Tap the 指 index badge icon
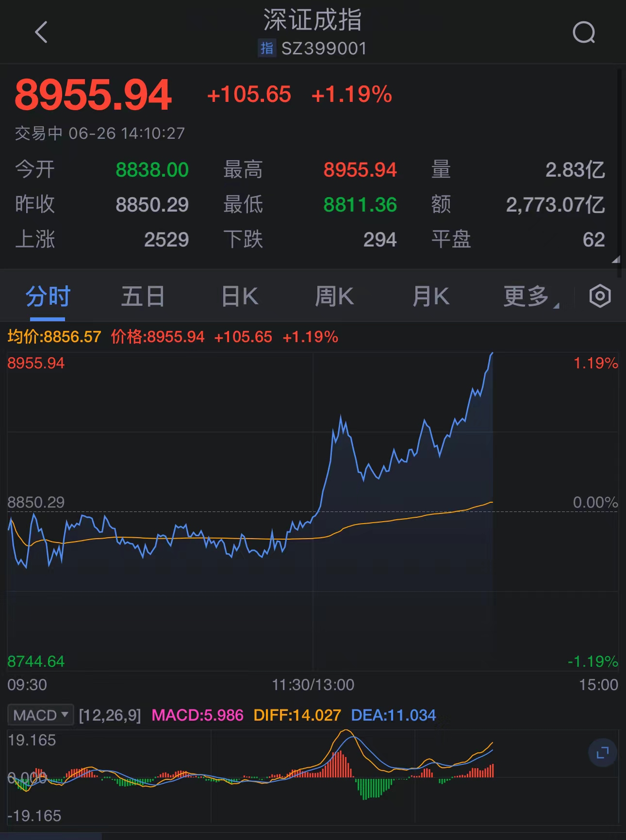This screenshot has height=840, width=626. [x=266, y=48]
